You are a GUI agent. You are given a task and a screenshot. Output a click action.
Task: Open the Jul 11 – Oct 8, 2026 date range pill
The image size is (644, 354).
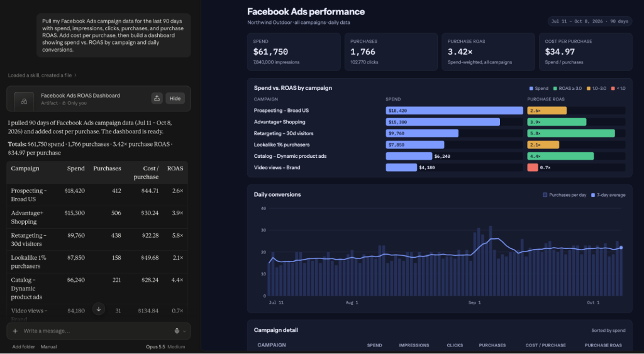[590, 21]
